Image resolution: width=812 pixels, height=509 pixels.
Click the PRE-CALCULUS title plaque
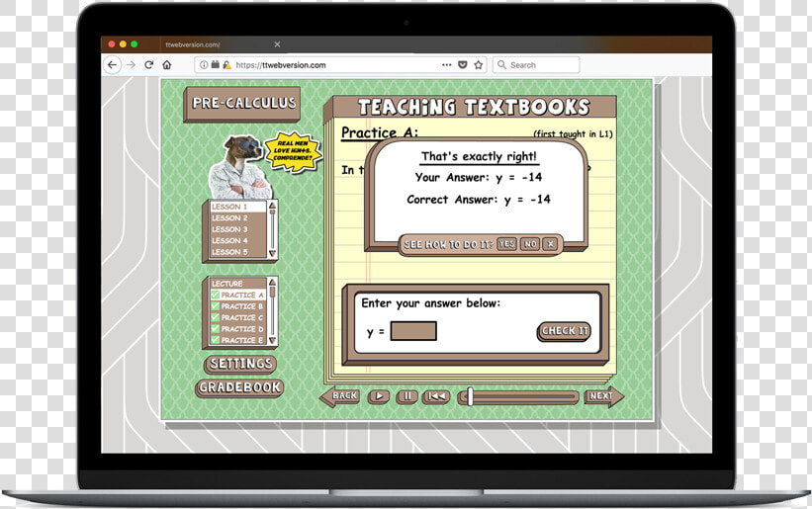tap(242, 104)
